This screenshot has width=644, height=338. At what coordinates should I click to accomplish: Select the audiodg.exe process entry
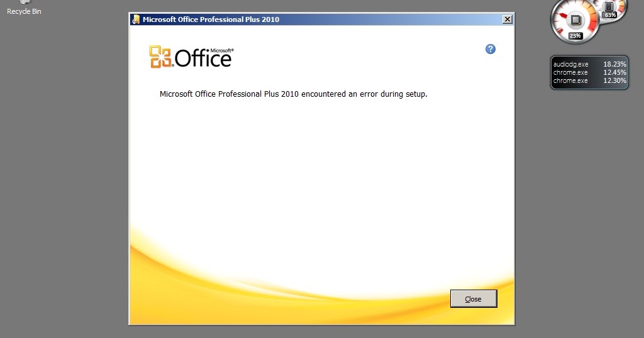[589, 65]
